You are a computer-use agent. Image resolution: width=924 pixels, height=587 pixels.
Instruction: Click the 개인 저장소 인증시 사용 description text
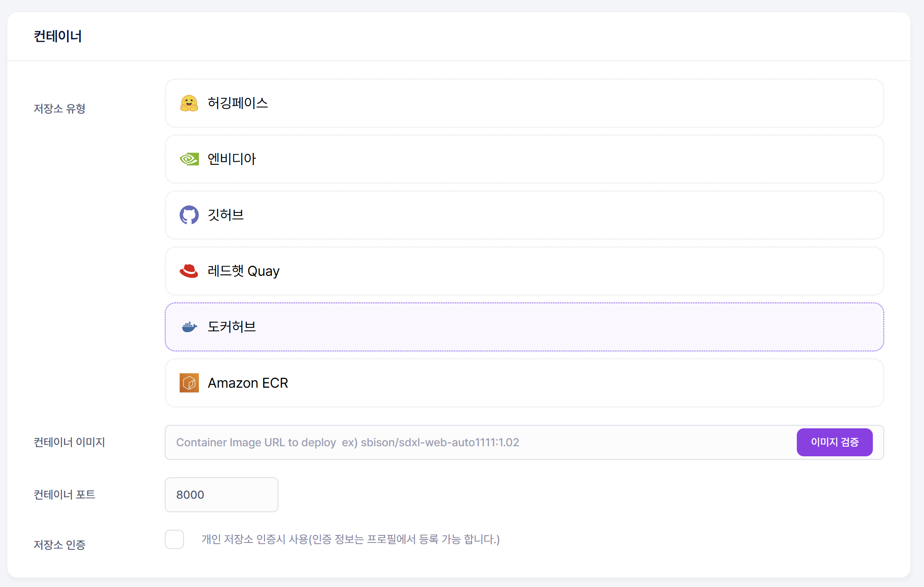(x=351, y=539)
